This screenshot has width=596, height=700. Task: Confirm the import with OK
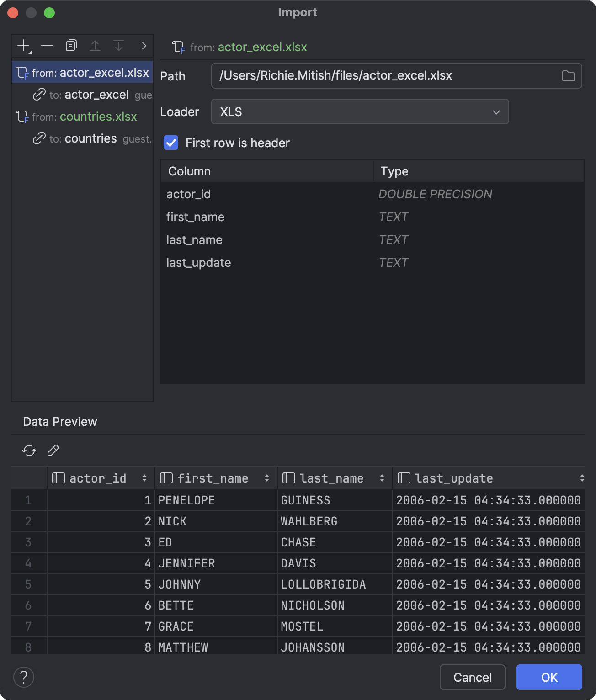(x=548, y=677)
